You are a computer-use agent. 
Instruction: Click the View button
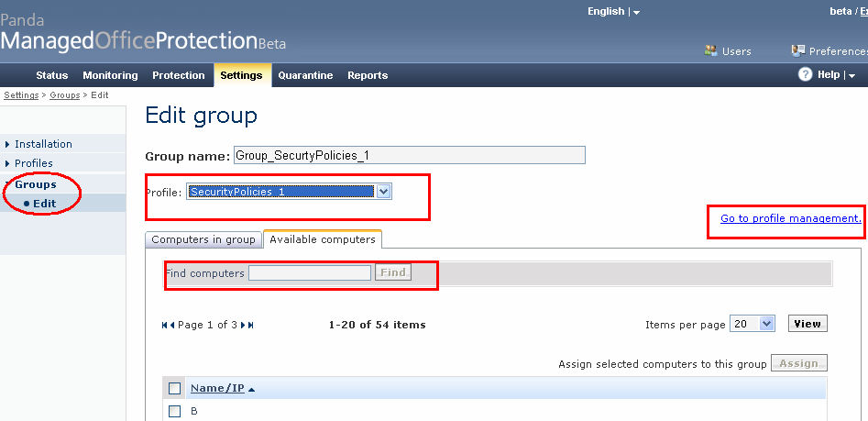(x=808, y=324)
